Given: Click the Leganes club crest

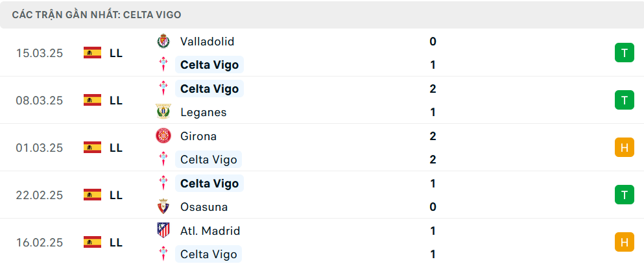Looking at the screenshot, I should (163, 112).
